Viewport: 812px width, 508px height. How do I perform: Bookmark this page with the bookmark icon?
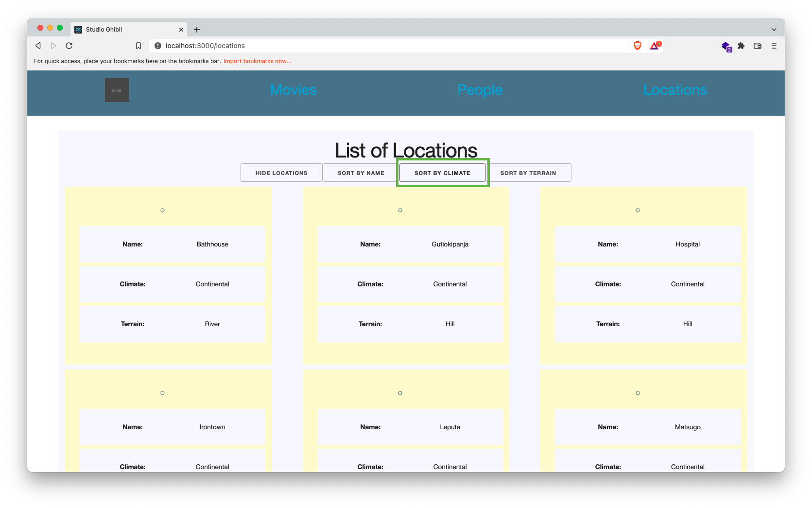(x=138, y=46)
